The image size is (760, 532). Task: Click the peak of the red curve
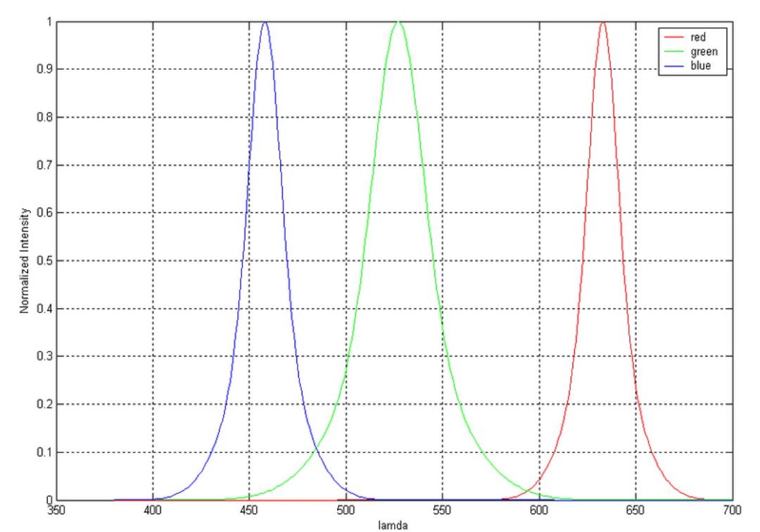coord(603,23)
